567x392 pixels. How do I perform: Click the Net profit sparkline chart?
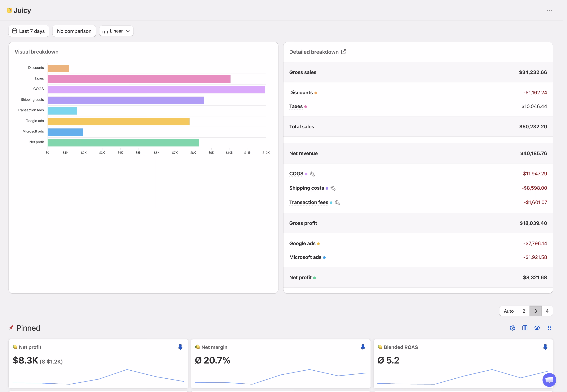98,377
